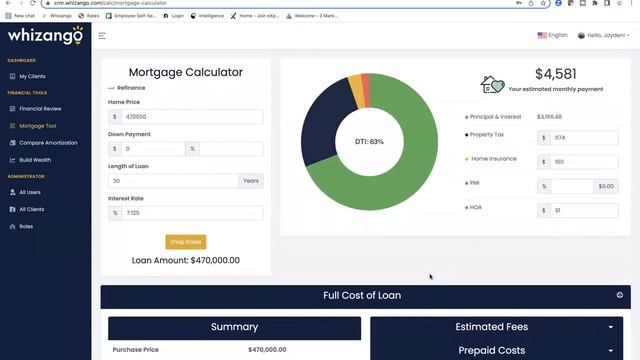Click the Shop Rates button
This screenshot has width=640, height=360.
[x=186, y=242]
